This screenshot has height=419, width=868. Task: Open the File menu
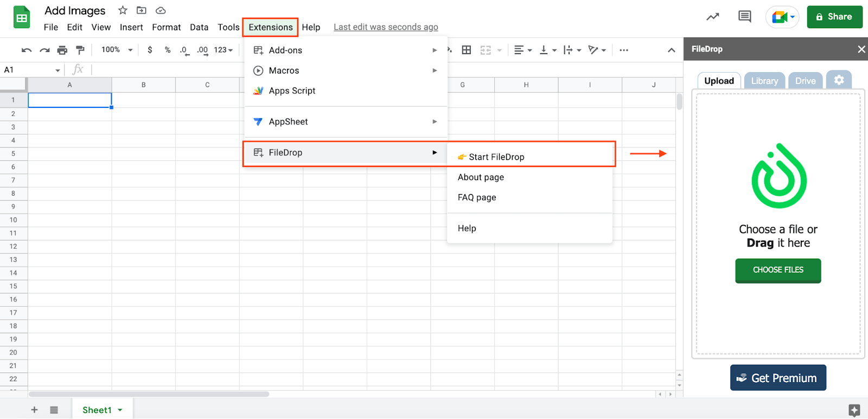[51, 27]
